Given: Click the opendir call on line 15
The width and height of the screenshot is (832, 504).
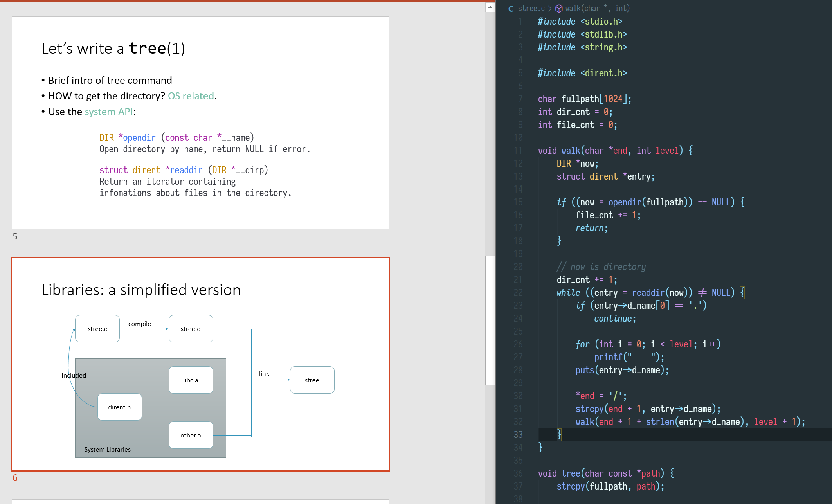Looking at the screenshot, I should pos(624,202).
